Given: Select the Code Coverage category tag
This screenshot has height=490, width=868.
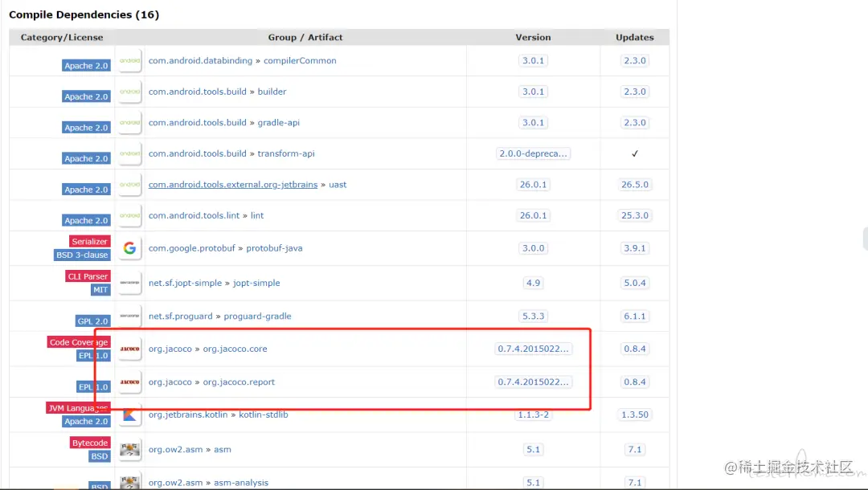Looking at the screenshot, I should [x=79, y=341].
